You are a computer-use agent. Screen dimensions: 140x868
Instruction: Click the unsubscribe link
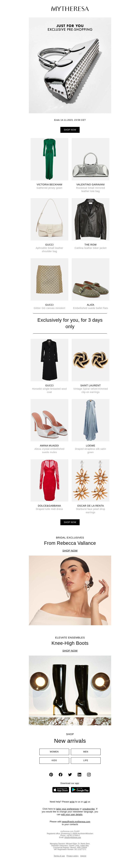[89, 809]
